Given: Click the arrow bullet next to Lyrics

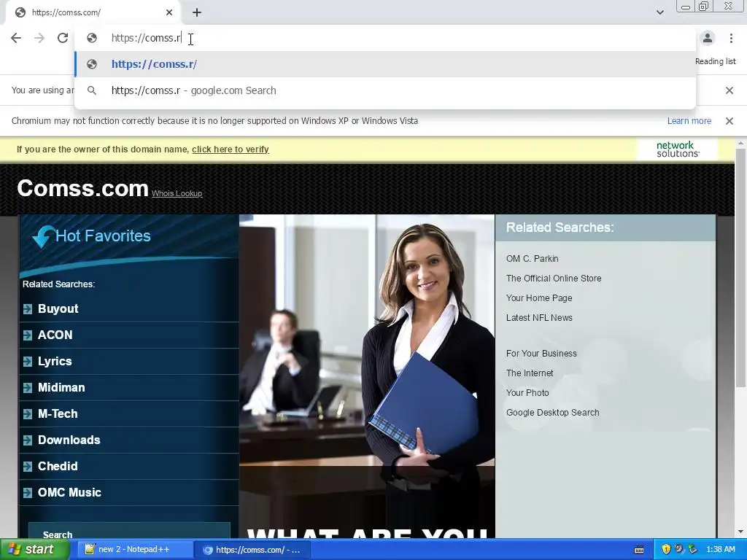Looking at the screenshot, I should tap(28, 362).
